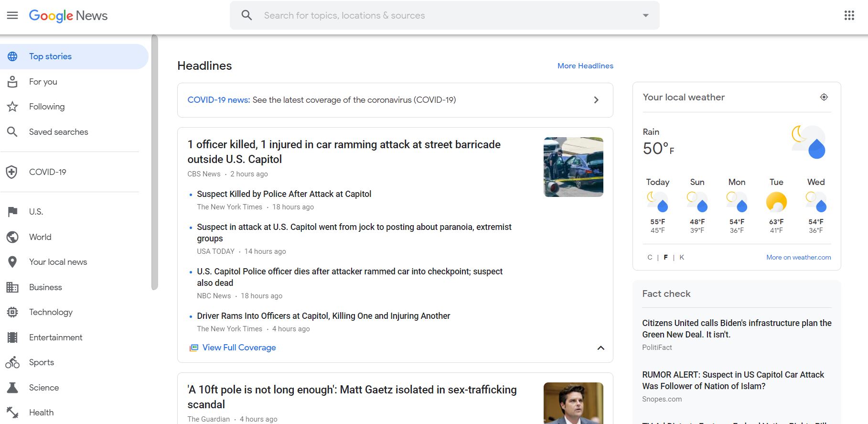Open the Capitol car attack photo thumbnail
The height and width of the screenshot is (424, 868).
[573, 167]
